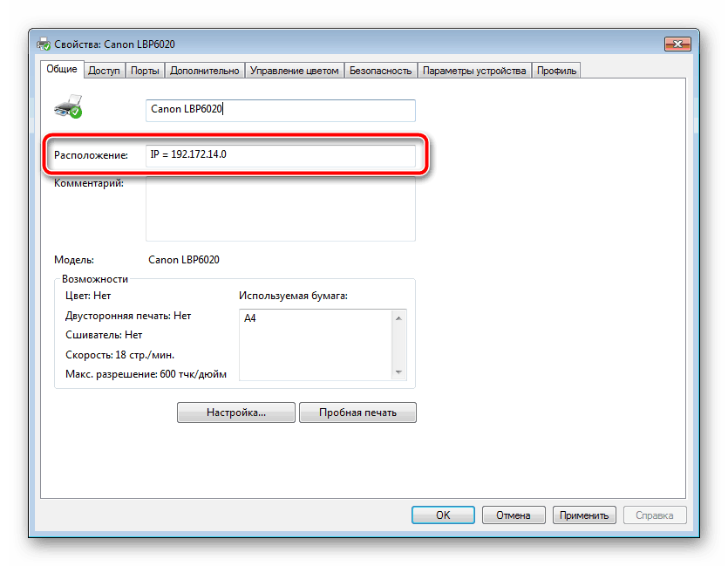Click the Пробная печать button
The width and height of the screenshot is (728, 566).
[x=357, y=413]
